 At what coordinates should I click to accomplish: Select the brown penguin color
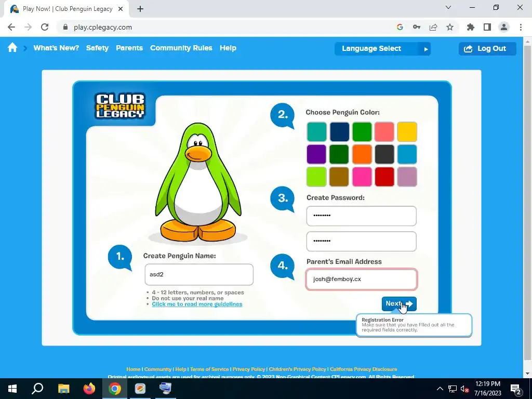click(339, 177)
